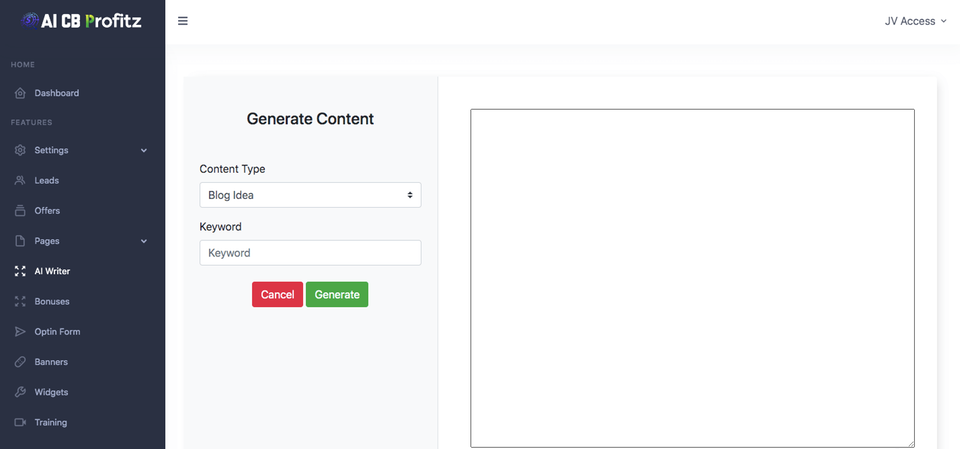Image resolution: width=960 pixels, height=449 pixels.
Task: Click the Banners link icon
Action: 20,362
